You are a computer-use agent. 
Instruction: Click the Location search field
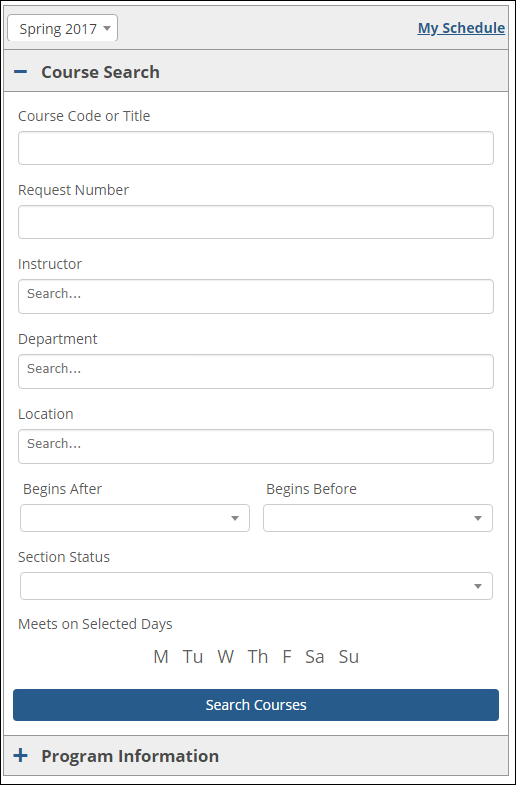[x=256, y=446]
